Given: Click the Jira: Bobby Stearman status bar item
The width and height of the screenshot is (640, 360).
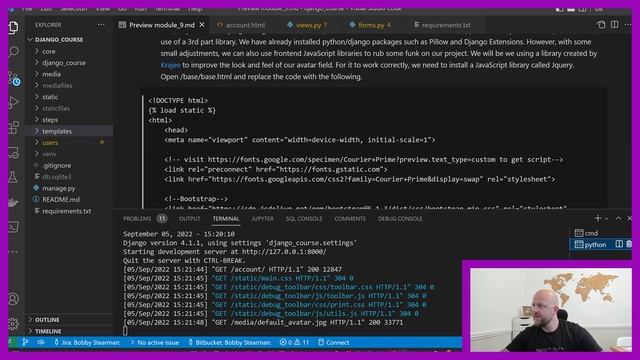Looking at the screenshot, I should (87, 342).
